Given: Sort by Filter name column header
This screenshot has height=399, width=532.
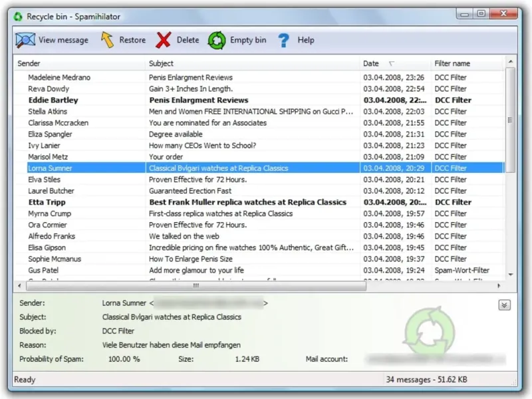Looking at the screenshot, I should click(x=467, y=63).
